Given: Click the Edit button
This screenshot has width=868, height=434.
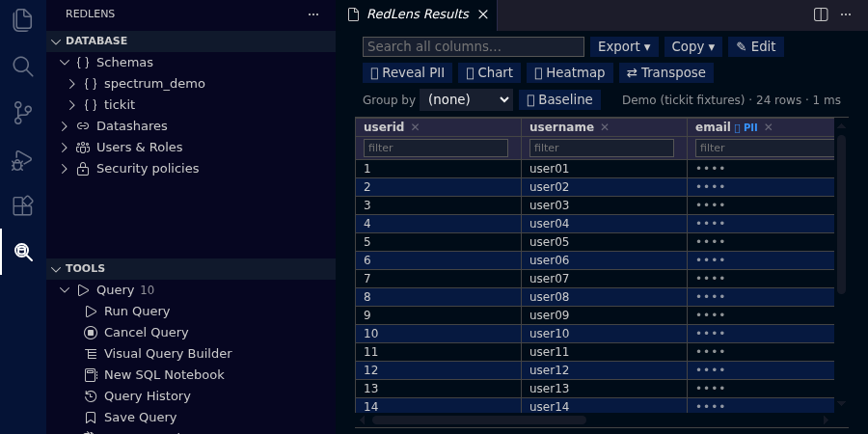Looking at the screenshot, I should 755,46.
